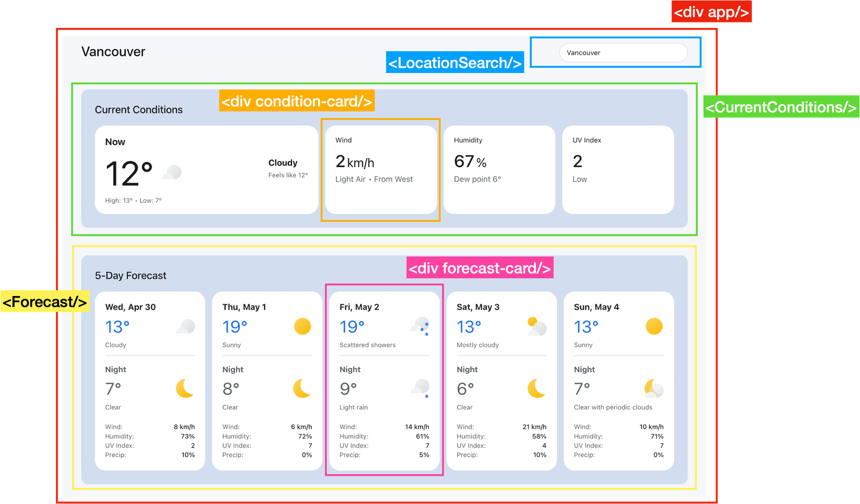The image size is (860, 504).
Task: Click the Feels like 12° text
Action: click(x=288, y=175)
